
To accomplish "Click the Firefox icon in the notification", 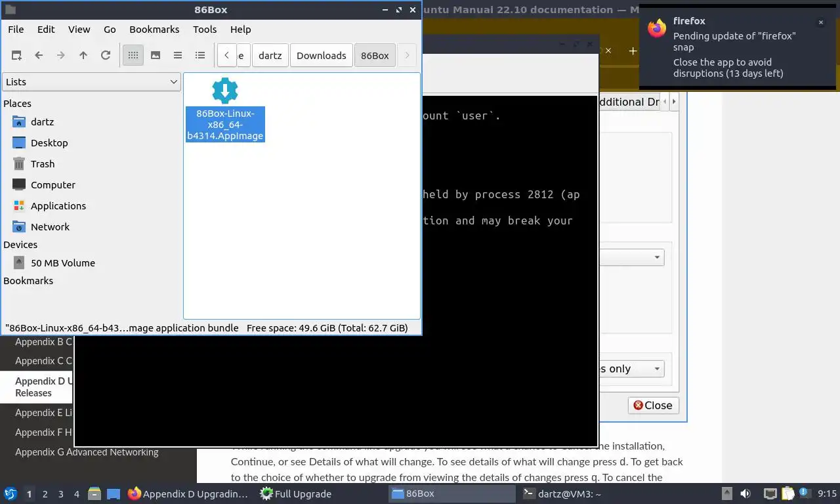I will [x=657, y=28].
